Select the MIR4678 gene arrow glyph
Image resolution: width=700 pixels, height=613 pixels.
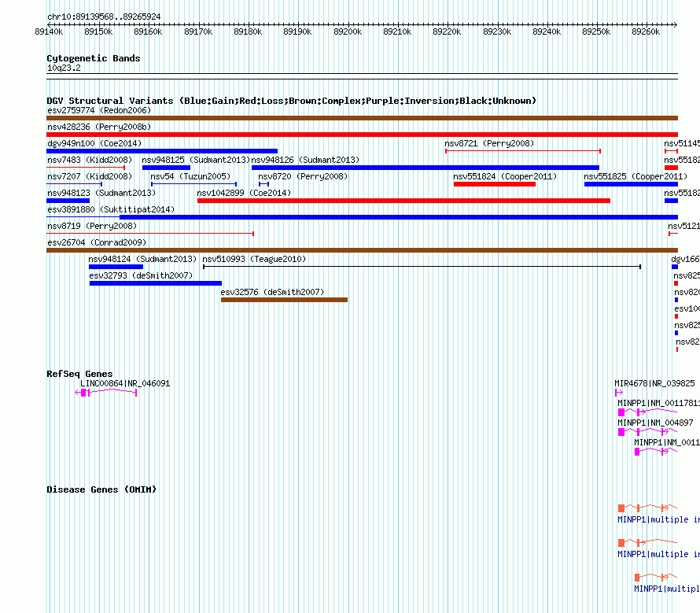(619, 393)
